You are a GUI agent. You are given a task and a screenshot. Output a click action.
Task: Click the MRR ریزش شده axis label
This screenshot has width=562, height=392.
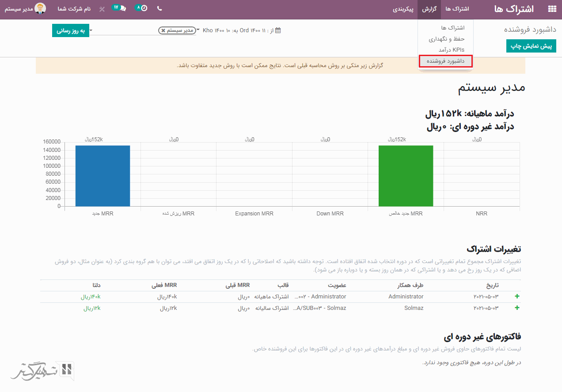[178, 214]
